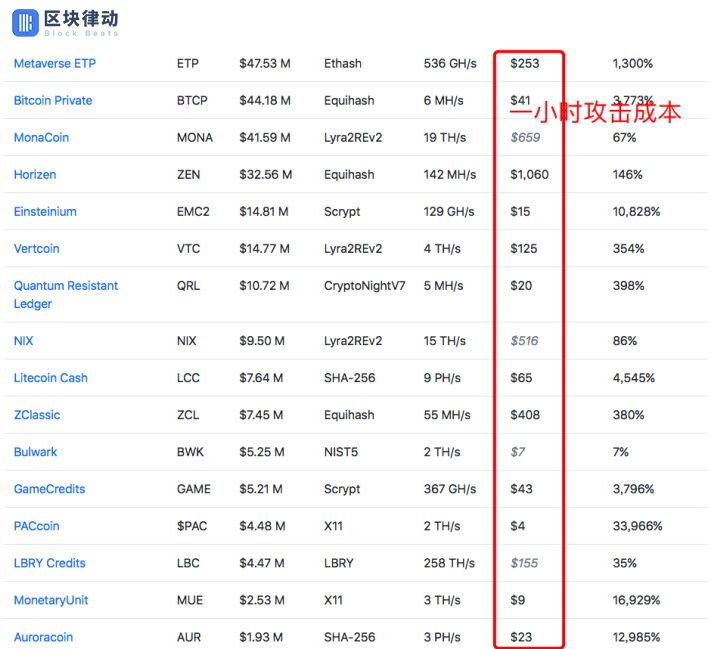Open the PACcoin link
The width and height of the screenshot is (711, 649).
37,526
